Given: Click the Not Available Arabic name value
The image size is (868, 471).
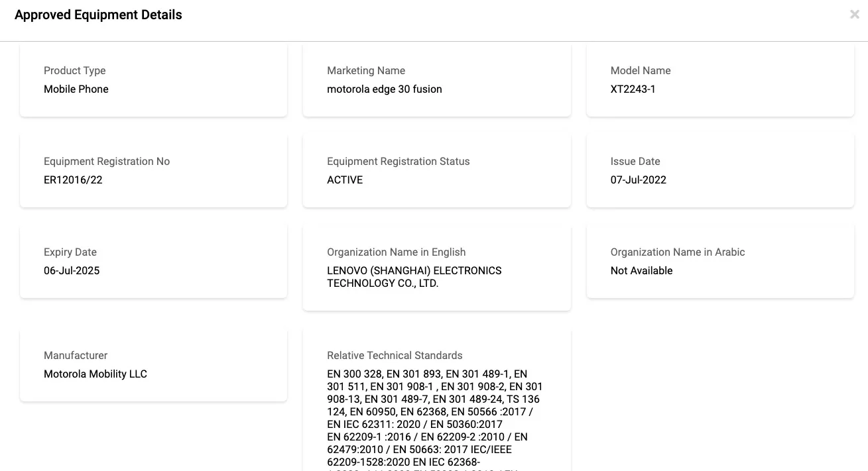Looking at the screenshot, I should point(642,270).
